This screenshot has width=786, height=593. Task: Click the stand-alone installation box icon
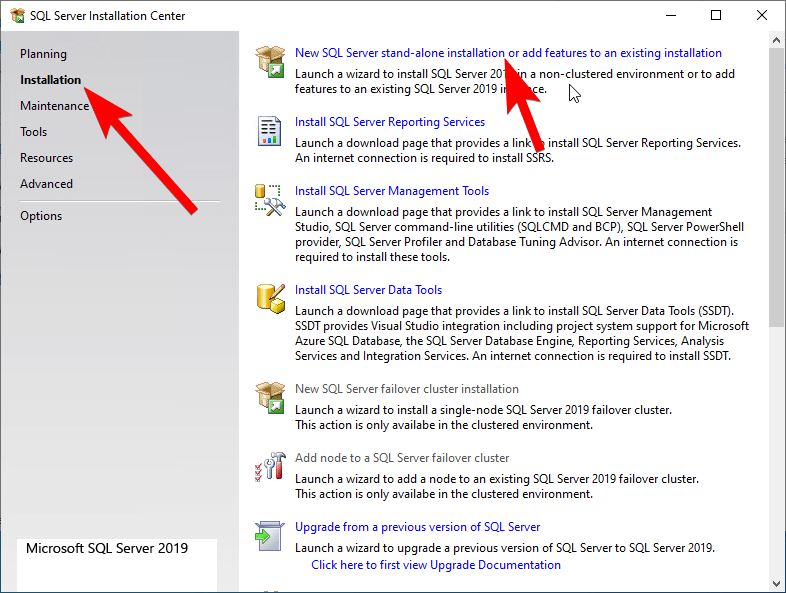270,62
